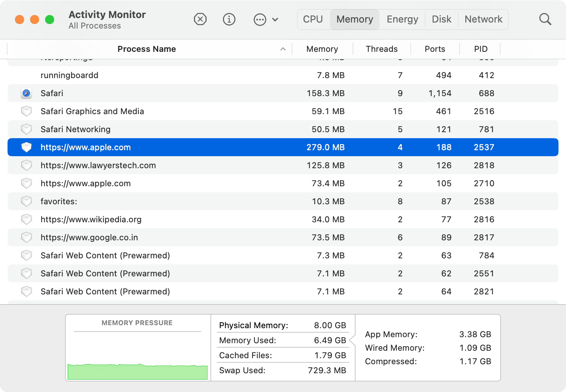Select the favorites: process name

59,201
